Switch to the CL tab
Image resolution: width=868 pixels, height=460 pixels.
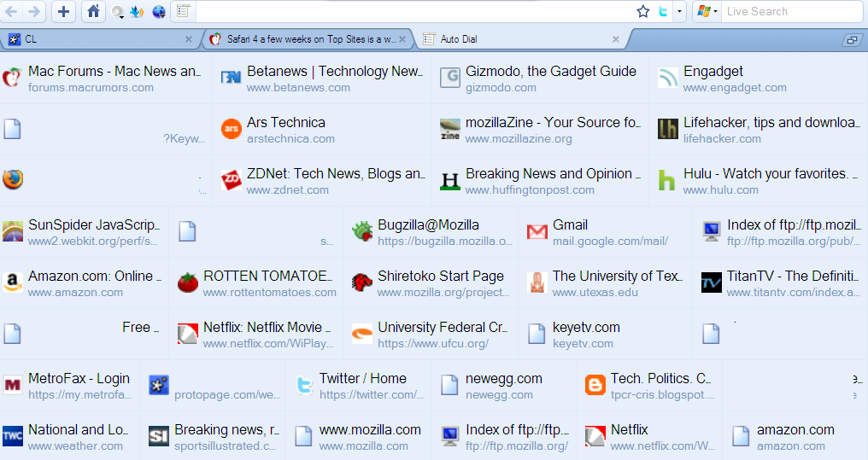[100, 39]
